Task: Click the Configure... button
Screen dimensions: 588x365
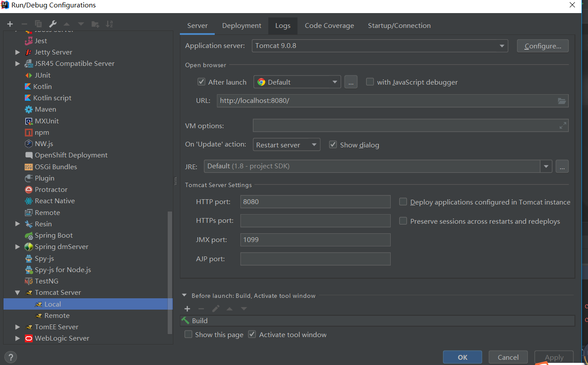Action: point(542,46)
